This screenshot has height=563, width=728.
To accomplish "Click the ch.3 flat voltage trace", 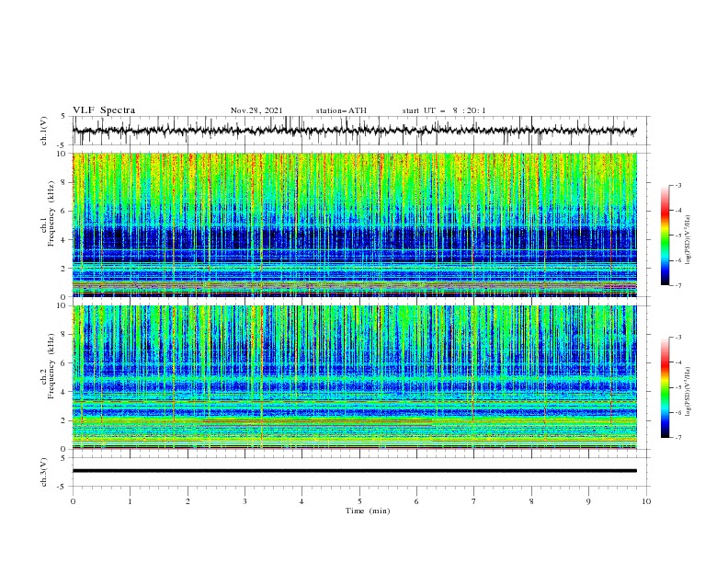I will (x=354, y=471).
